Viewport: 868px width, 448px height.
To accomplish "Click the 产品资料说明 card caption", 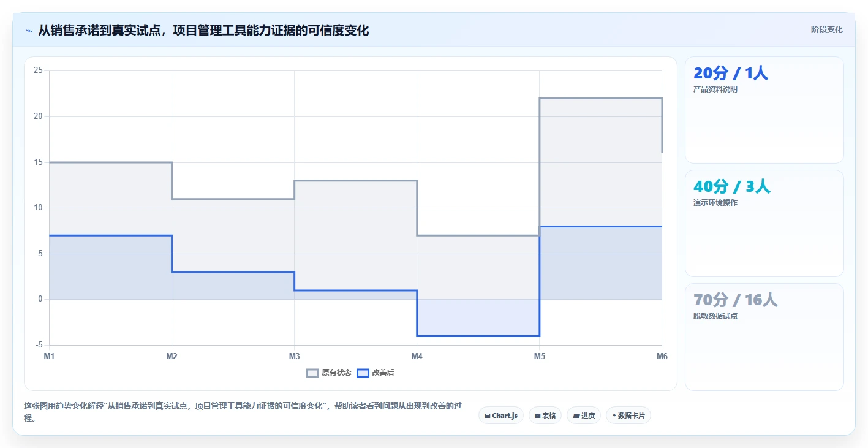I will [715, 89].
